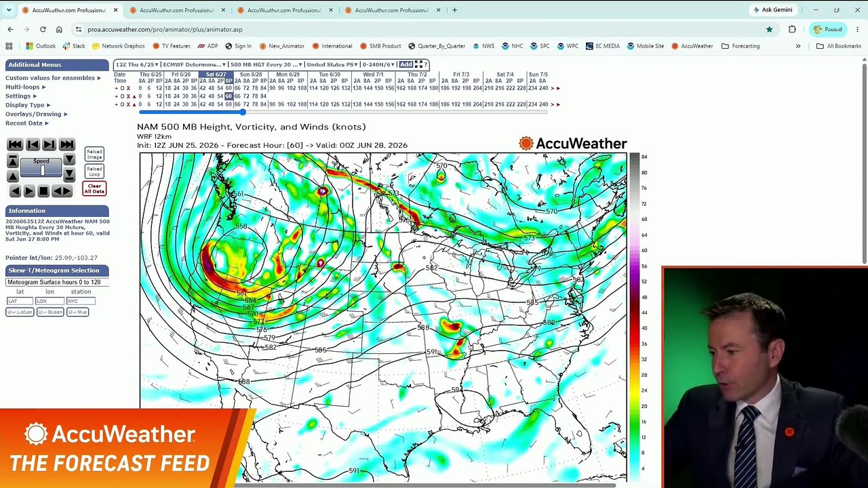Expand the Overlays/Drawing menu

click(37, 114)
